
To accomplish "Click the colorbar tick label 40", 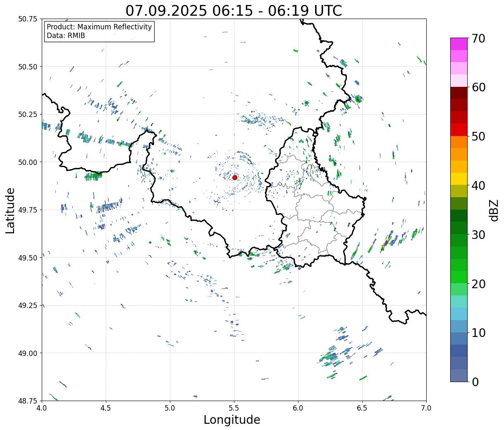I will click(478, 186).
